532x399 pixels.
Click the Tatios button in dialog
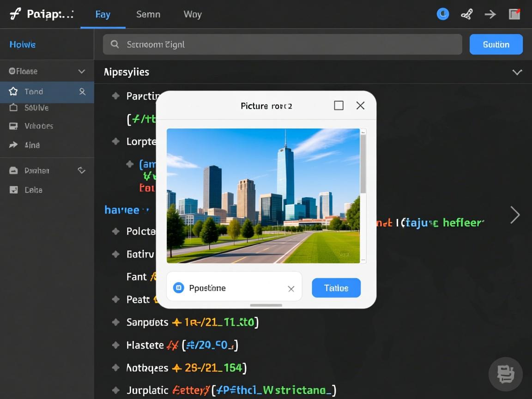(x=336, y=288)
